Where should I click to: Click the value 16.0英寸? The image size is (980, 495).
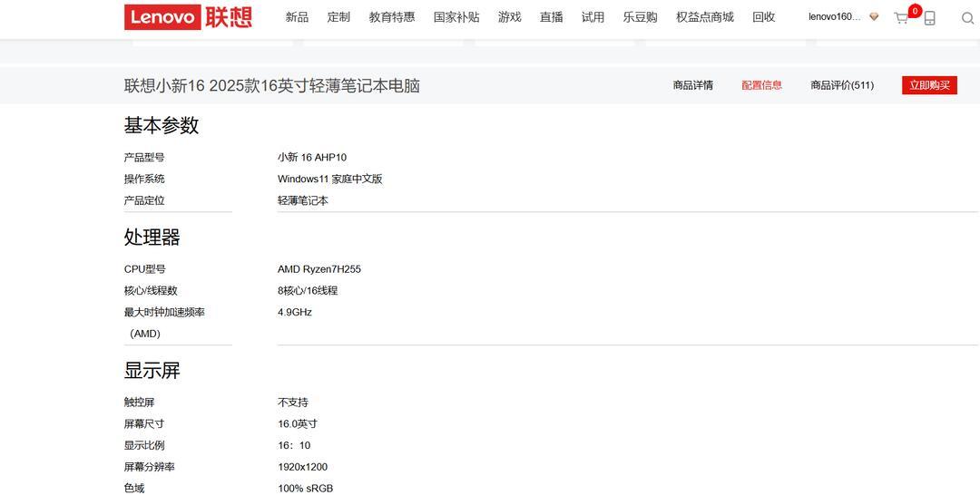298,424
